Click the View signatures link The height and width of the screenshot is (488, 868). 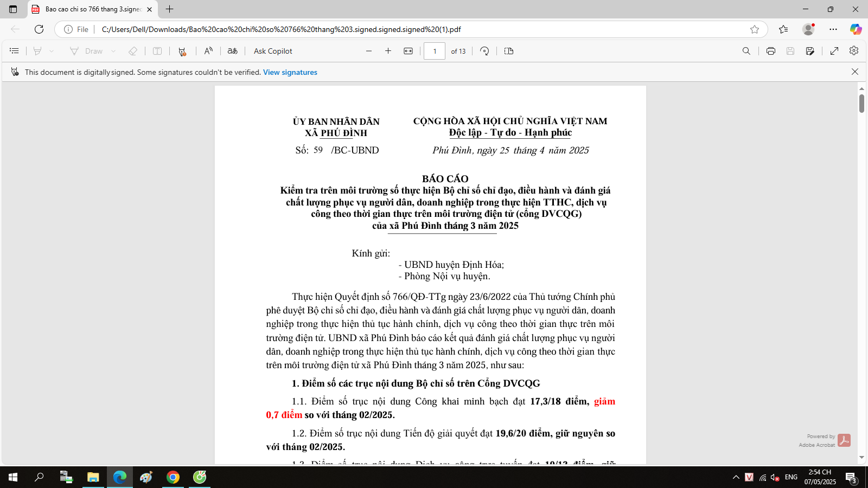290,72
